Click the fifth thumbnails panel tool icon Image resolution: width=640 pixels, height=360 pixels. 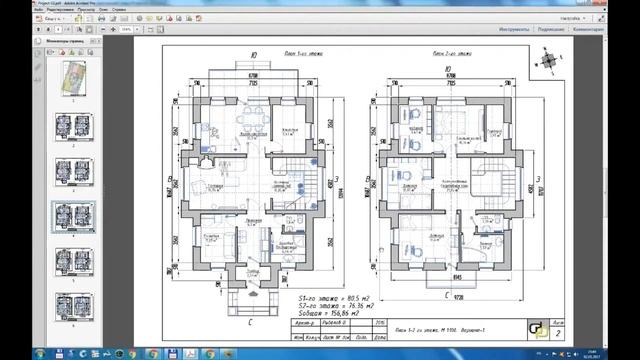90,52
